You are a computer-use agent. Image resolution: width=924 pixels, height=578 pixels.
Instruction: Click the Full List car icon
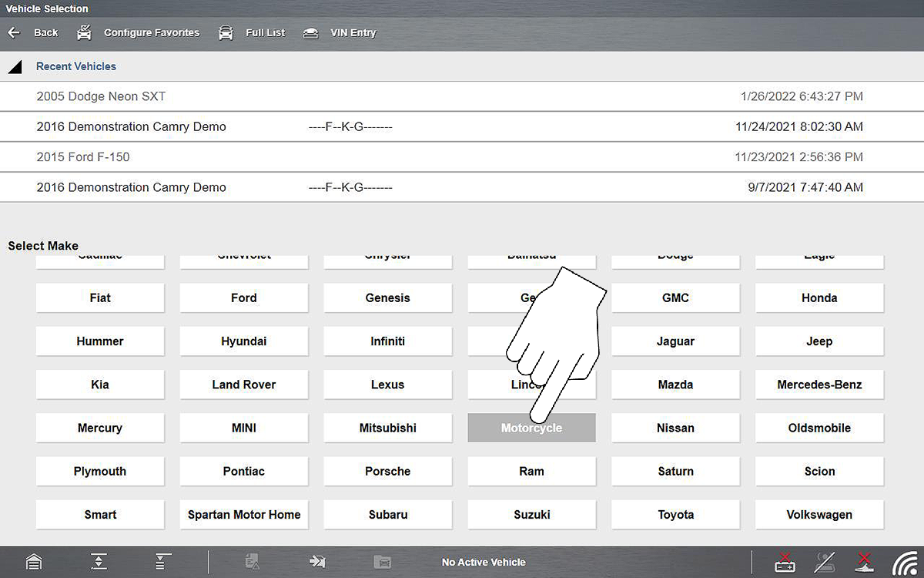point(226,33)
